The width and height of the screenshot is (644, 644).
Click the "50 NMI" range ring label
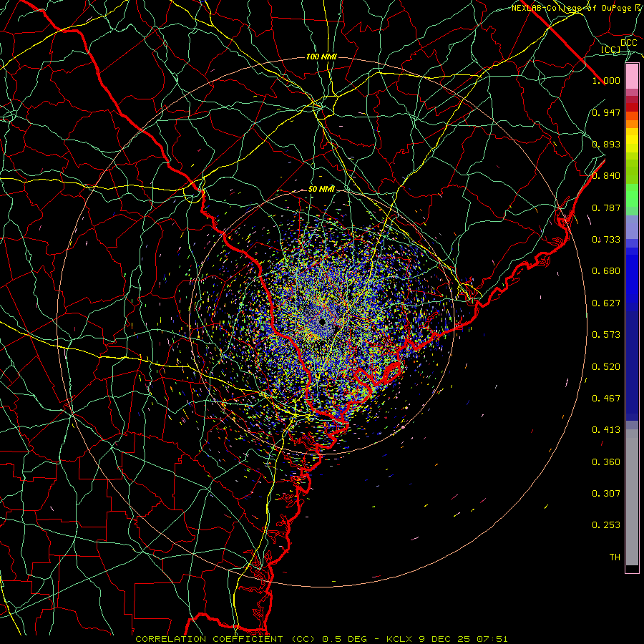pos(321,190)
